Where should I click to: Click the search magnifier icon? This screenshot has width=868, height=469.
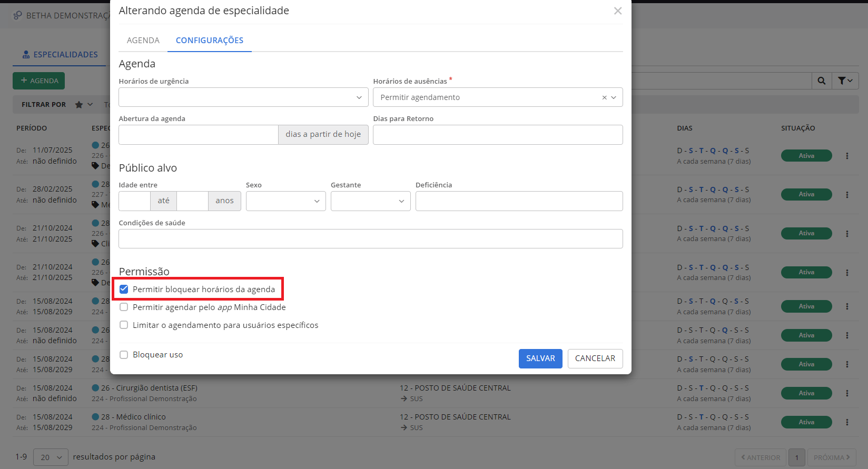coord(821,81)
